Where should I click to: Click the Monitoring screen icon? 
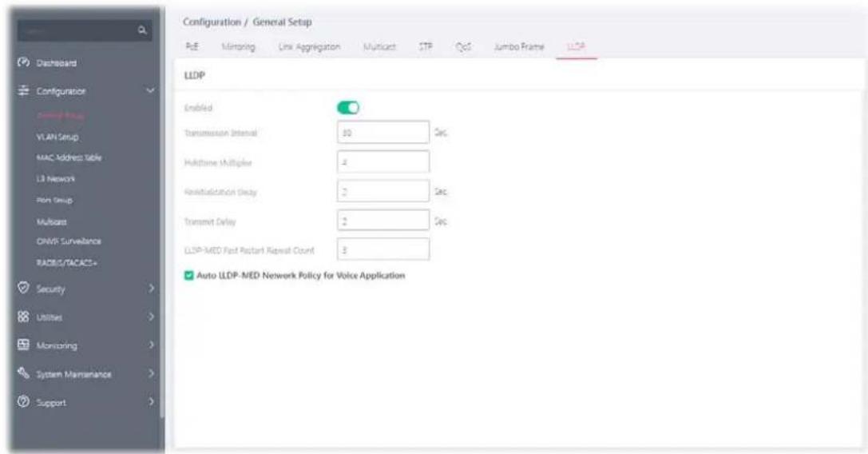[23, 344]
